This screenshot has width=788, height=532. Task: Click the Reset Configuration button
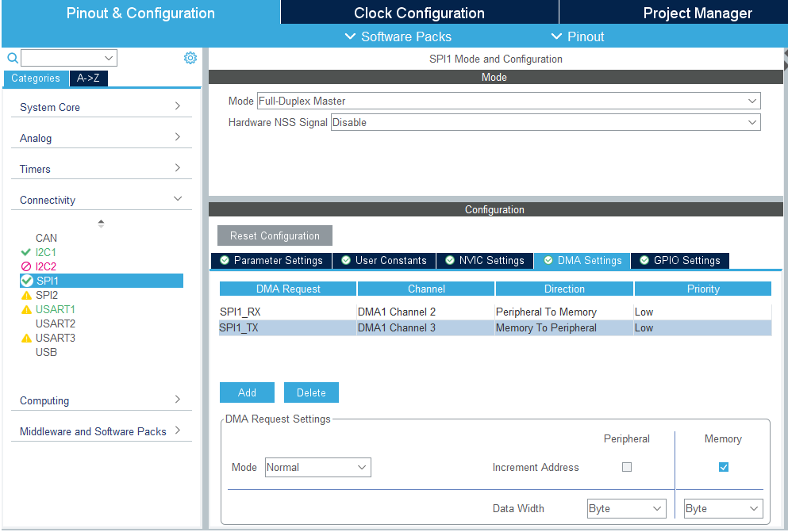click(275, 236)
